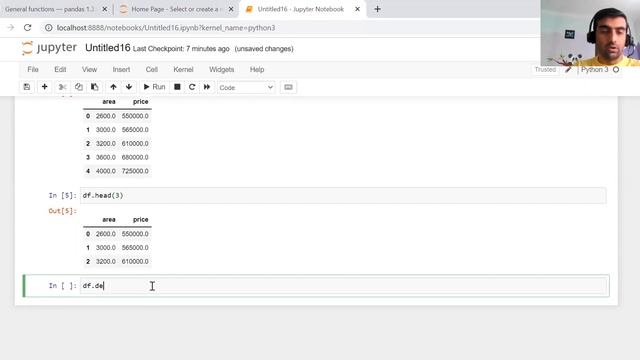Click the Out[5] output prompt

pos(62,211)
